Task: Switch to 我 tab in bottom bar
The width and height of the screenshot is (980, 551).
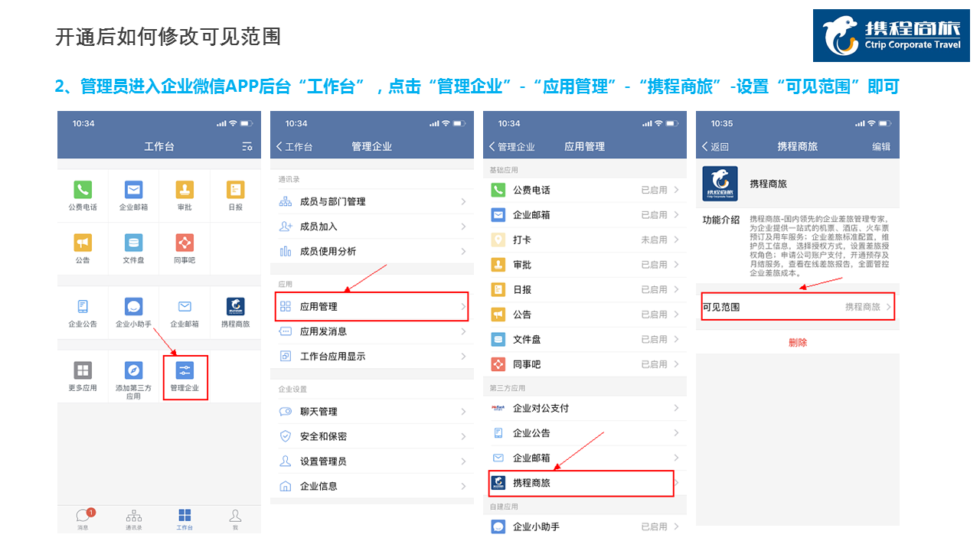Action: click(x=235, y=520)
